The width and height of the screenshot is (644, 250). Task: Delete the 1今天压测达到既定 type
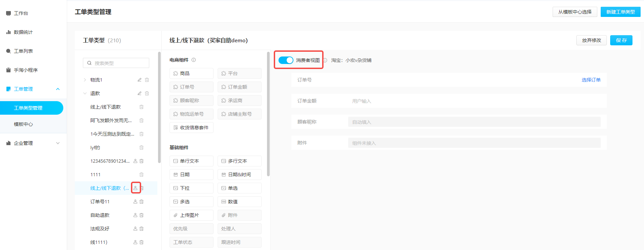click(141, 134)
